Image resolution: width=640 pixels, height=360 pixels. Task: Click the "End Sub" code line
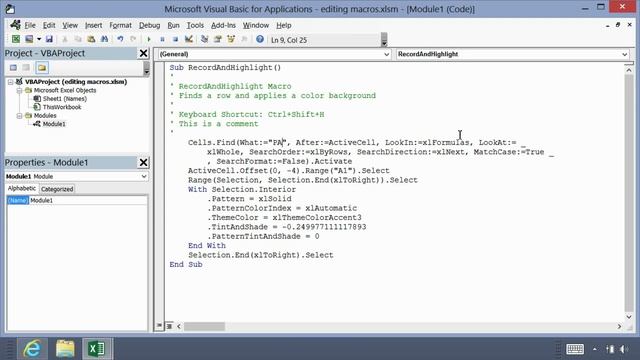coord(186,264)
